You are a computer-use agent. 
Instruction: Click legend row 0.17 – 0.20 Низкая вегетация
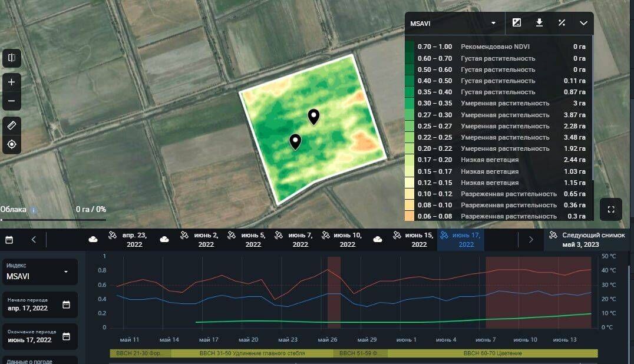pyautogui.click(x=498, y=160)
